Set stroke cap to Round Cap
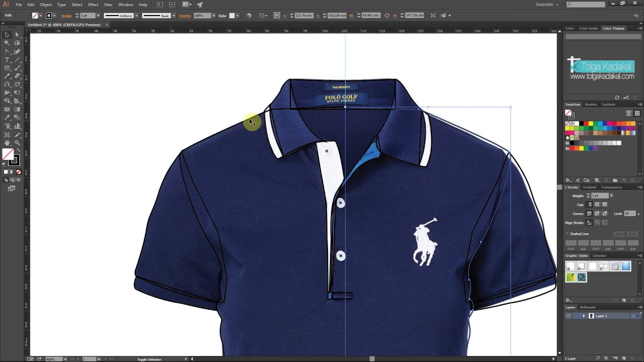 [x=597, y=205]
